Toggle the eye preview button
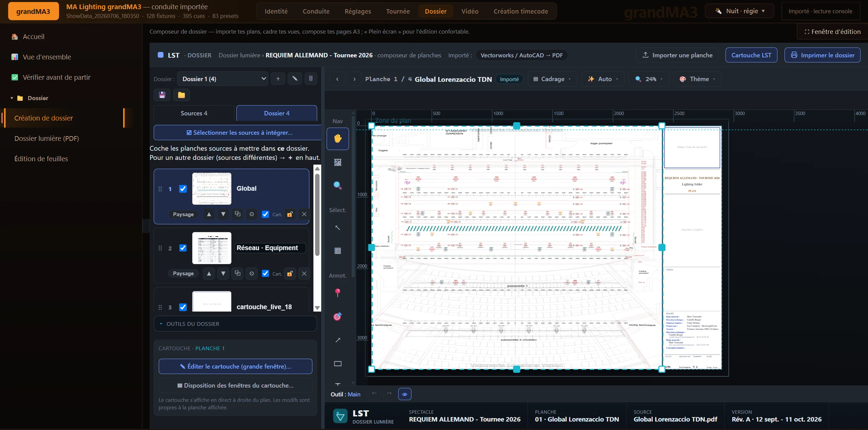This screenshot has width=868, height=430. point(405,394)
